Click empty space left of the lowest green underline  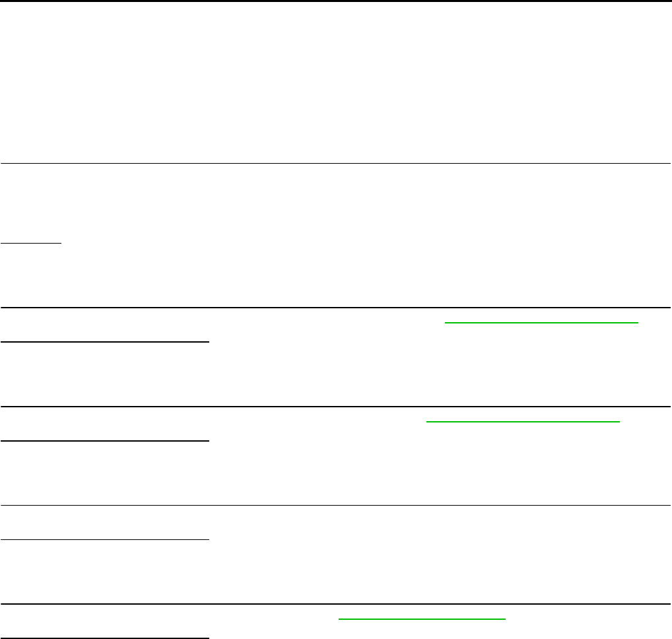click(x=169, y=619)
